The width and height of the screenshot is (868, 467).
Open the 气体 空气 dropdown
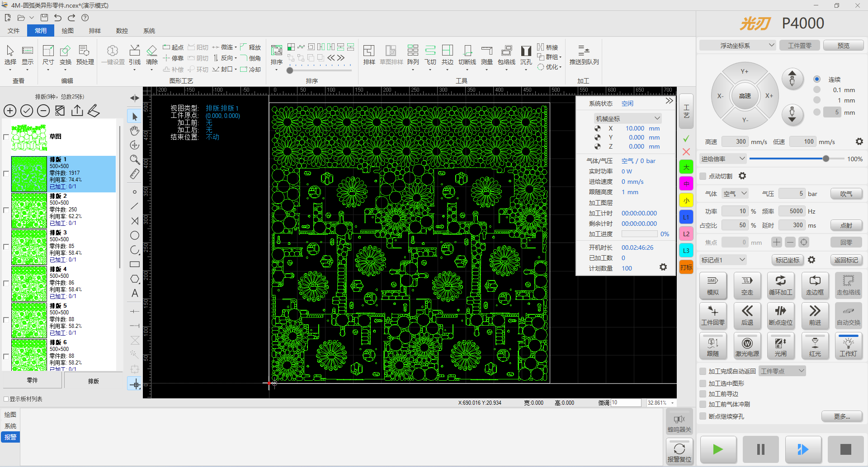click(735, 194)
